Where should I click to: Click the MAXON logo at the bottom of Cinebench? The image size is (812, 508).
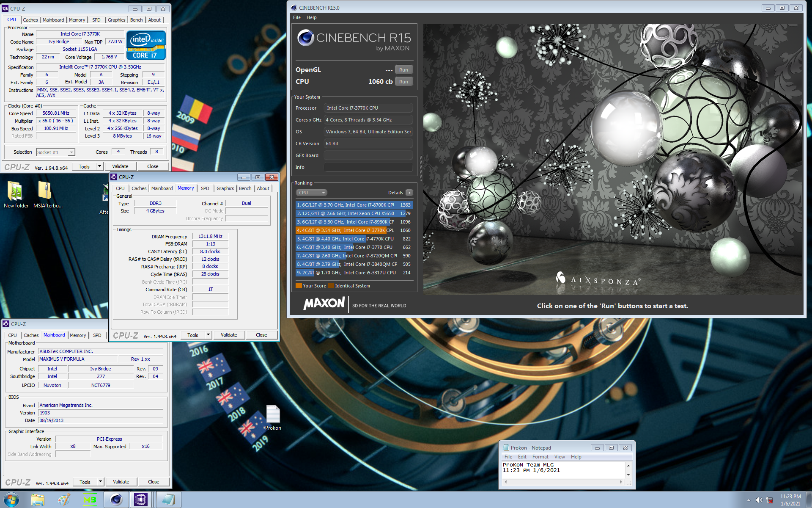[324, 304]
